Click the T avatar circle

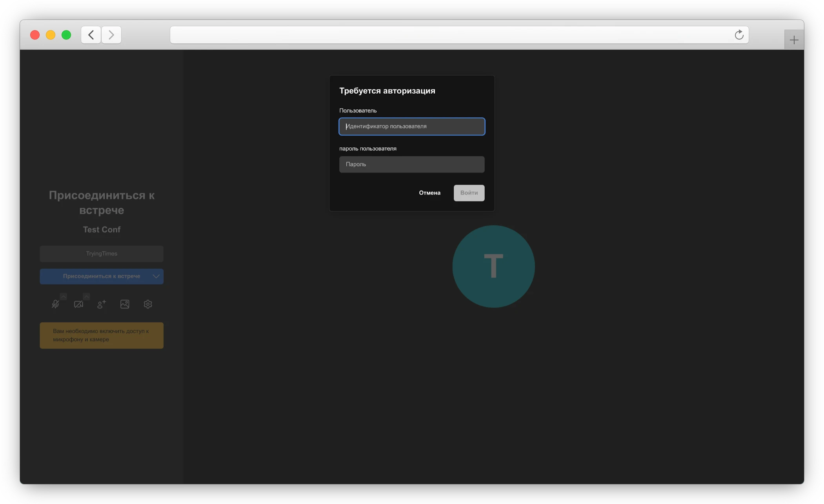coord(493,267)
